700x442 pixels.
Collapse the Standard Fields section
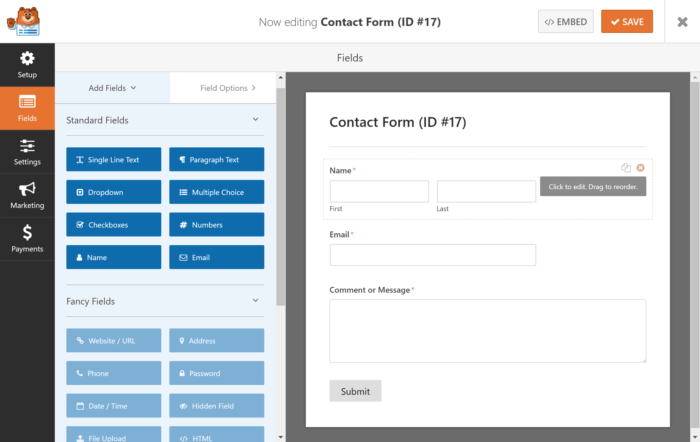[x=255, y=120]
